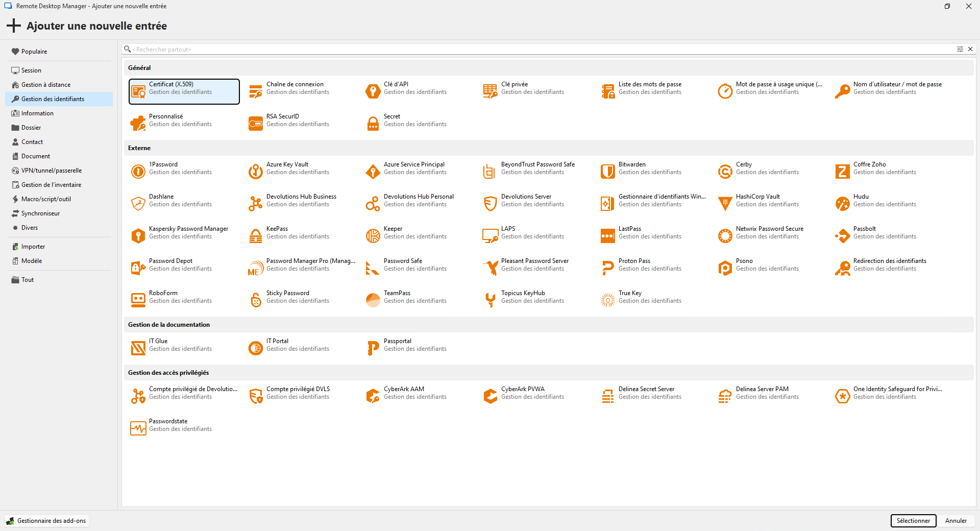
Task: Choose the Chaîne de connexion icon
Action: (256, 91)
